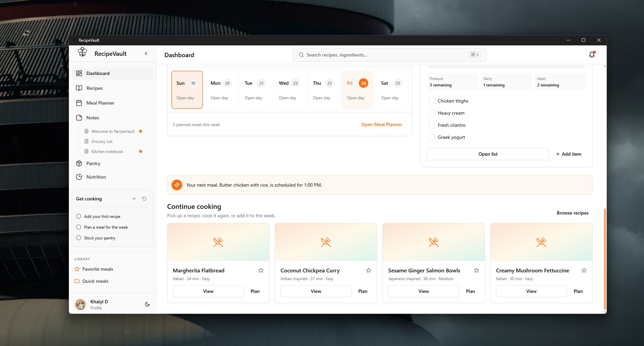Select Sat 25 day card

392,90
